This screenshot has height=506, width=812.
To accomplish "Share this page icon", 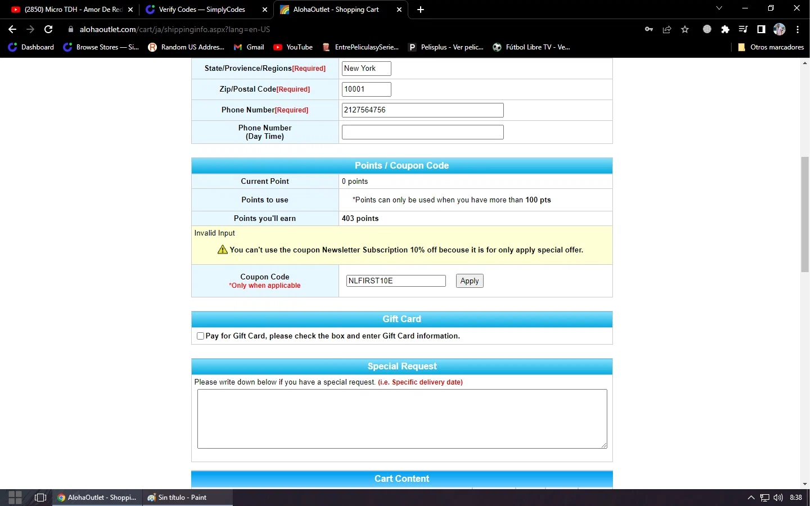I will [x=667, y=29].
